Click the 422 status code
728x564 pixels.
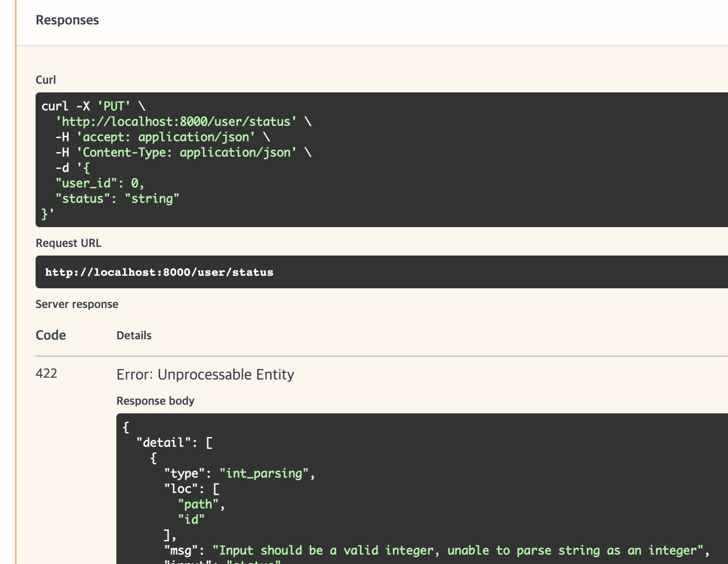pos(46,373)
